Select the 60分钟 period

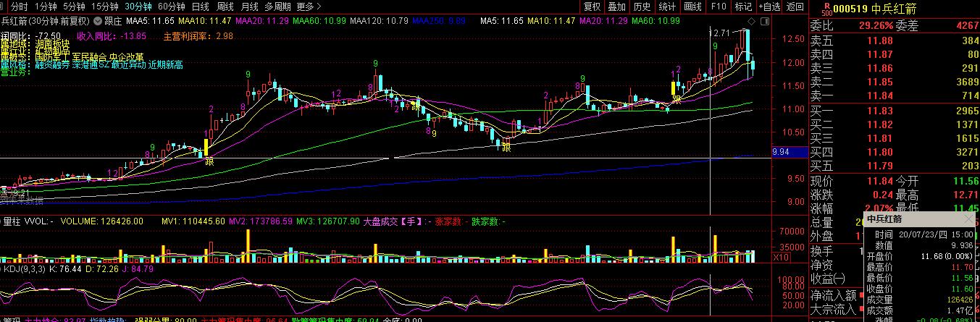172,7
